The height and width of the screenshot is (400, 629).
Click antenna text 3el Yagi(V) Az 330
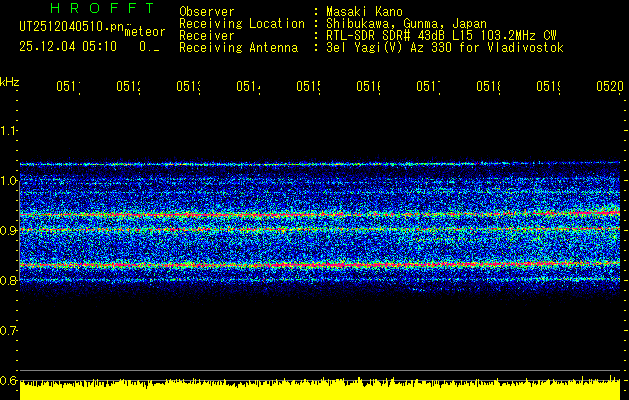point(391,48)
